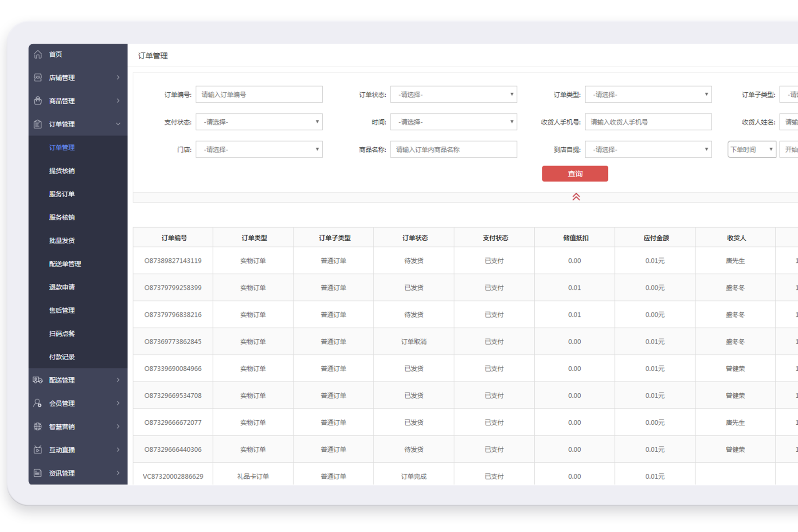Click the red 查询 search button

coord(575,174)
